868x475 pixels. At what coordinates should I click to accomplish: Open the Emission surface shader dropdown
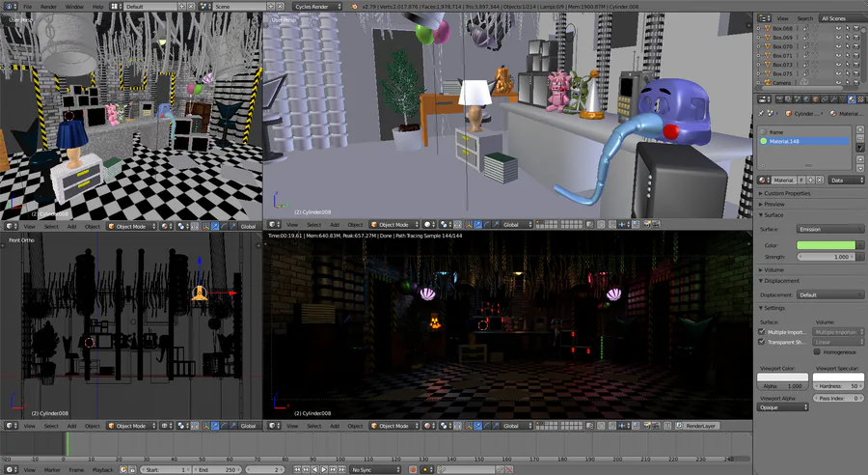pyautogui.click(x=829, y=229)
